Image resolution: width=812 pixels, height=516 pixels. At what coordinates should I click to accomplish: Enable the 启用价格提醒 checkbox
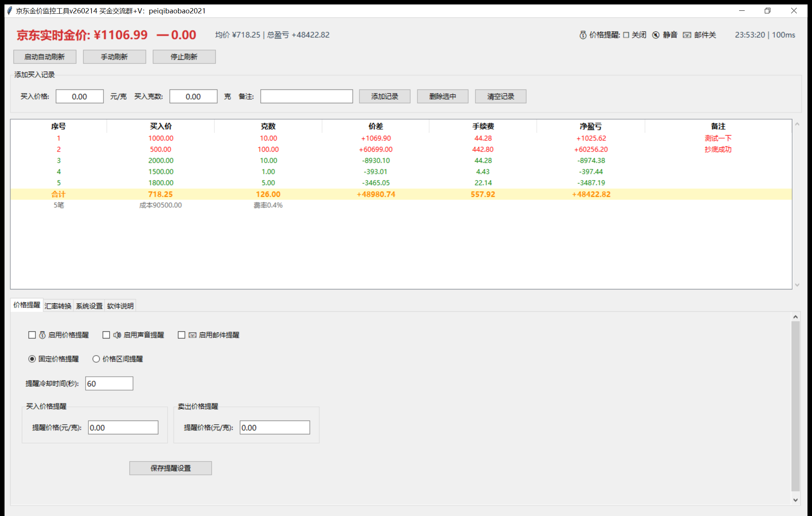(32, 335)
